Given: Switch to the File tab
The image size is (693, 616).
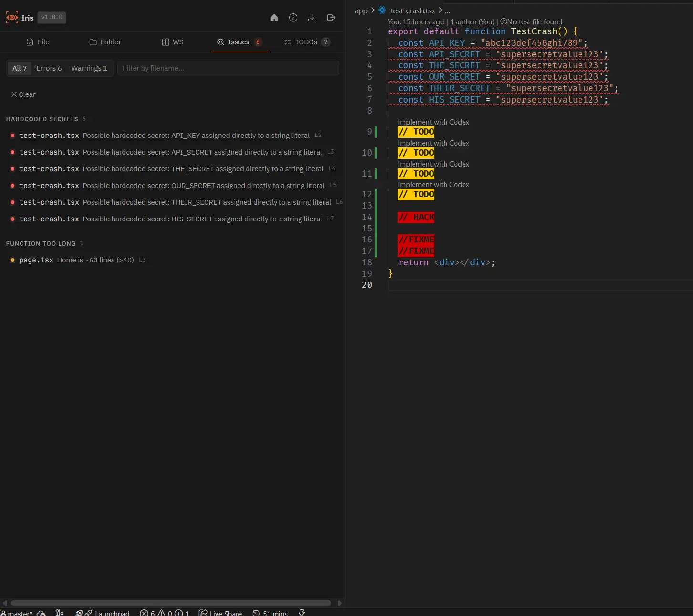Looking at the screenshot, I should 38,42.
